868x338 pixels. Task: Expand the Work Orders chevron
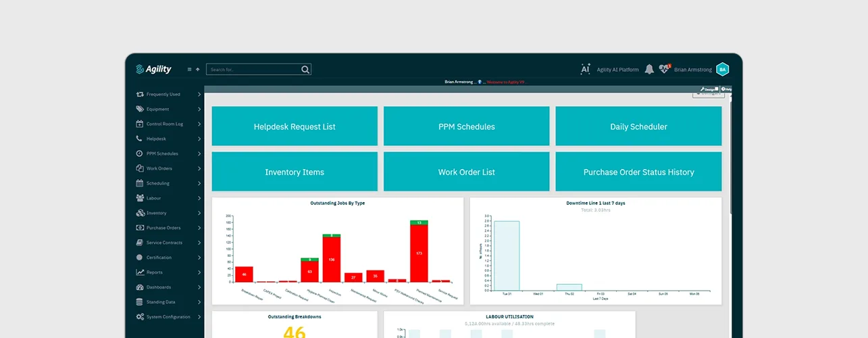click(199, 168)
